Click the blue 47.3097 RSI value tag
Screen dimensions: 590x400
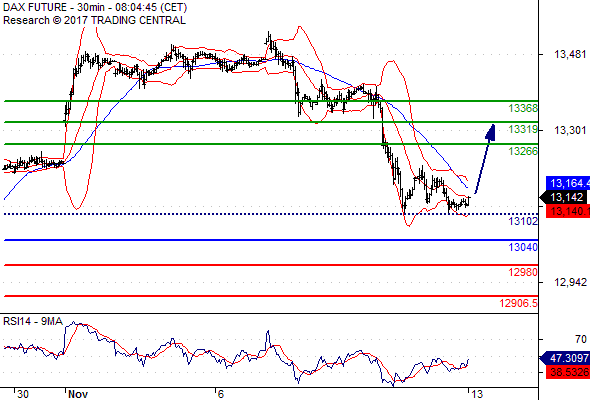pos(565,358)
